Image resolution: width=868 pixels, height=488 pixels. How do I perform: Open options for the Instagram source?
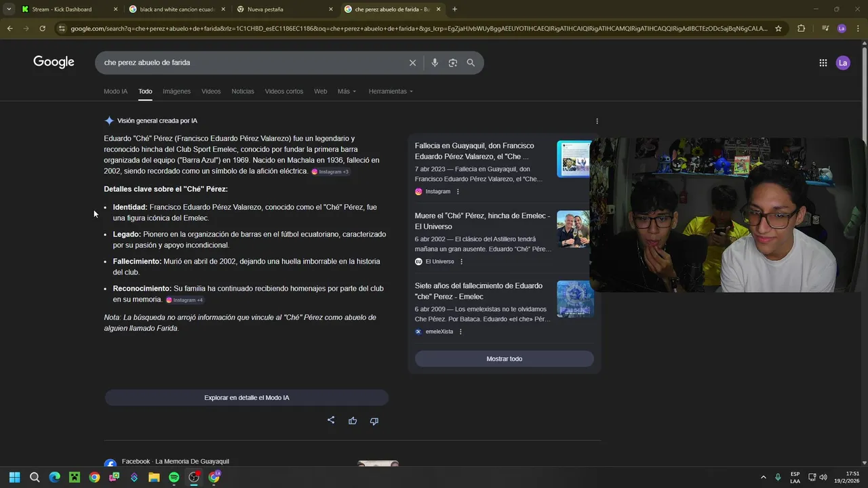458,192
